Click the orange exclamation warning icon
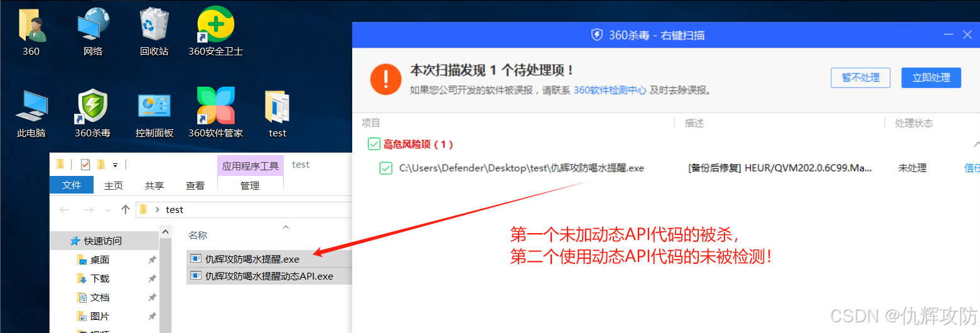The height and width of the screenshot is (333, 980). [x=385, y=79]
